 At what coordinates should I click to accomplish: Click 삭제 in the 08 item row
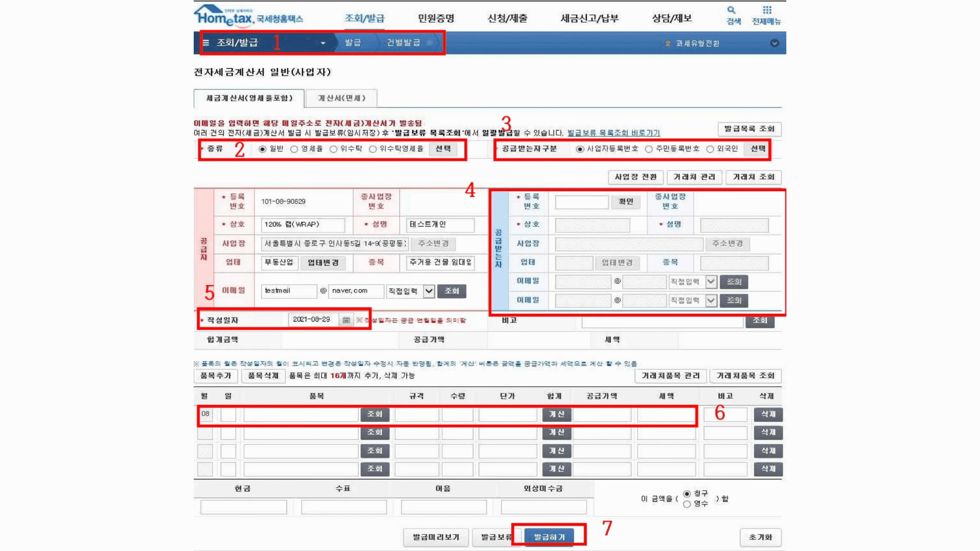[768, 415]
